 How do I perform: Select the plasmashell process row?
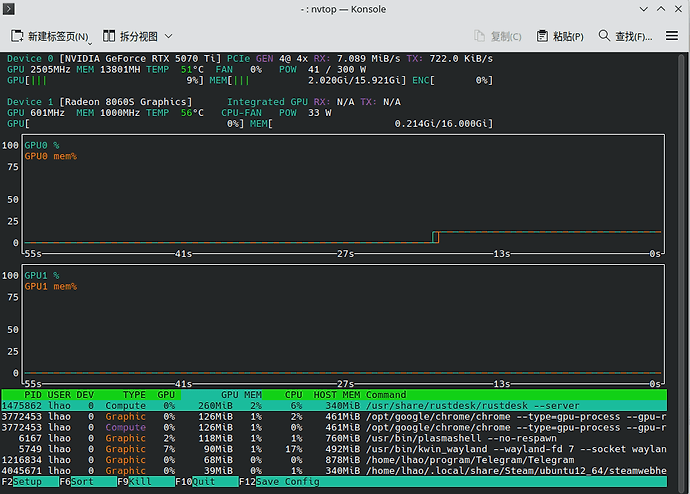334,438
